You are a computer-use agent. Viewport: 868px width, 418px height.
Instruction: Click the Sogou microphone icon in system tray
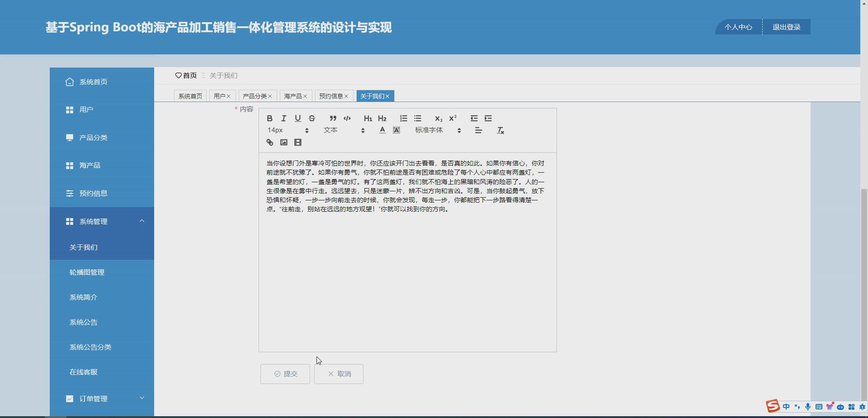(x=807, y=406)
